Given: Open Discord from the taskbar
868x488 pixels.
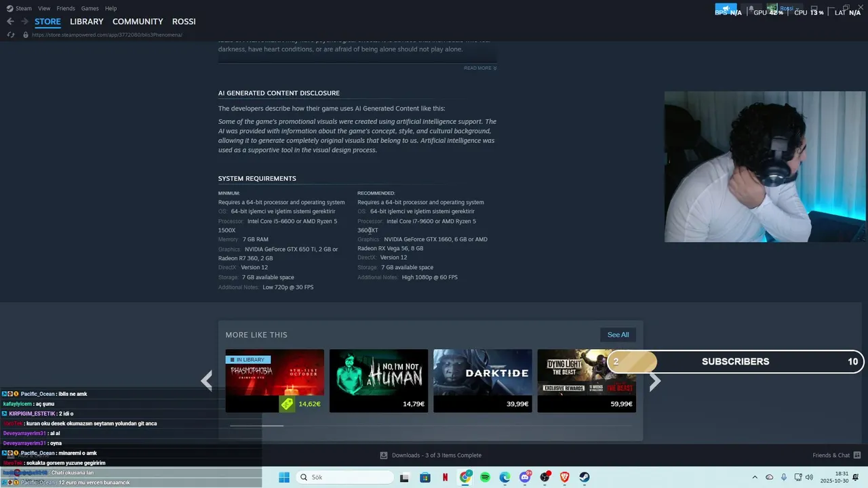Looking at the screenshot, I should [525, 477].
